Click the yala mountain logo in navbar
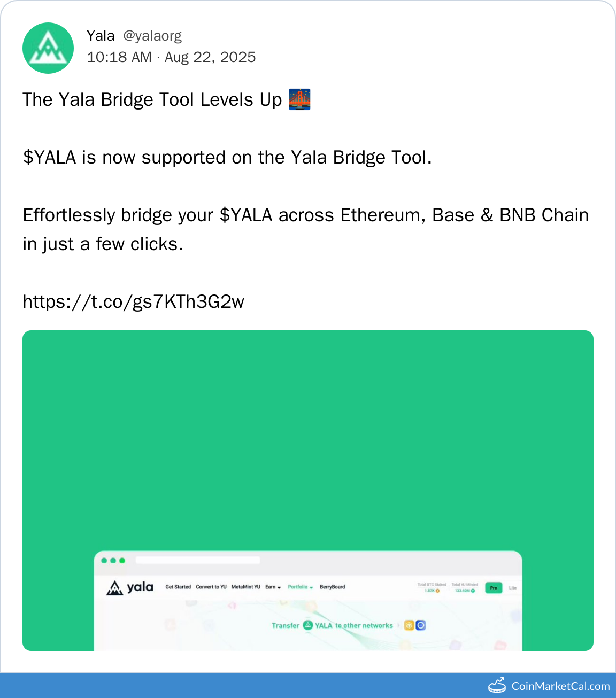The width and height of the screenshot is (616, 698). click(x=114, y=588)
